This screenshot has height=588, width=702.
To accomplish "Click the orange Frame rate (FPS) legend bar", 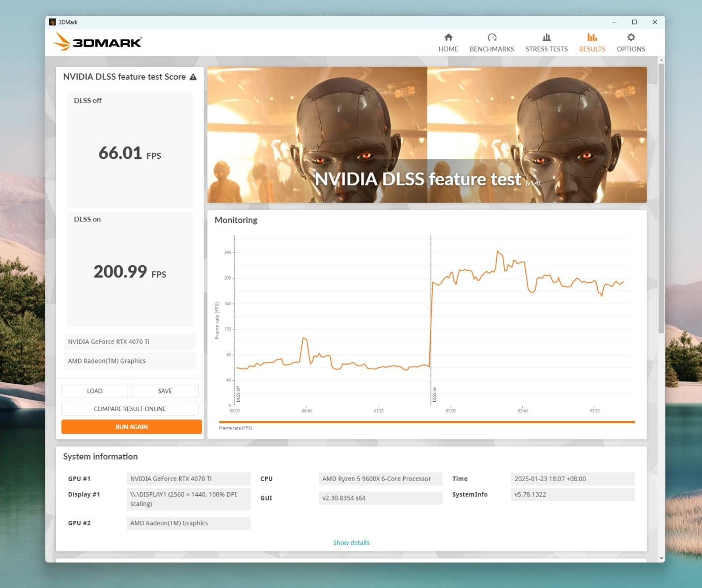I will point(427,422).
